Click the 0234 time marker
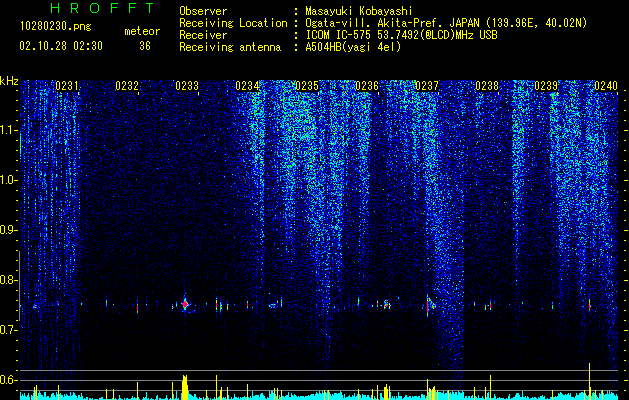The width and height of the screenshot is (629, 400). (x=247, y=86)
